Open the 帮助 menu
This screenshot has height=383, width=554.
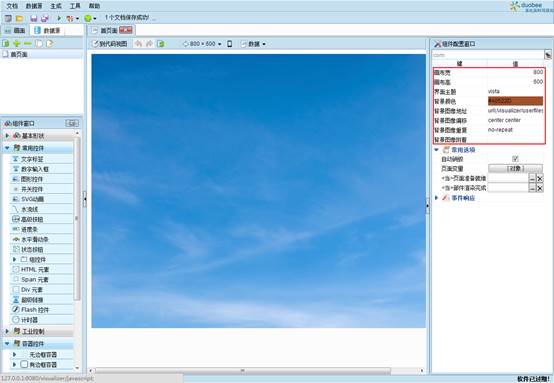(94, 6)
